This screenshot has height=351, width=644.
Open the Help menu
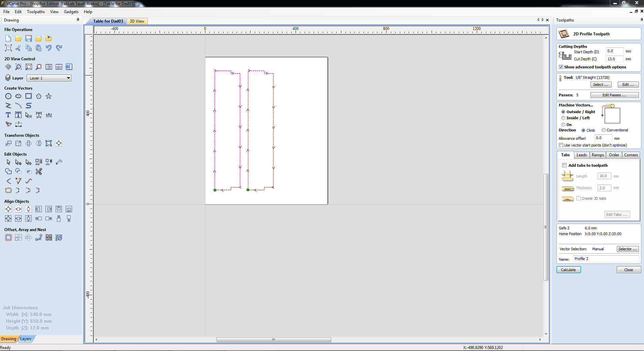(x=88, y=12)
